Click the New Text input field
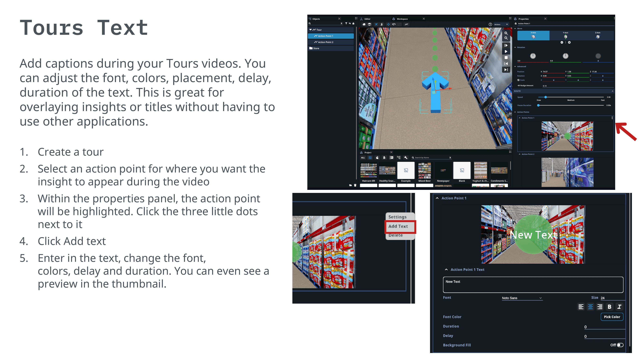 (x=533, y=285)
